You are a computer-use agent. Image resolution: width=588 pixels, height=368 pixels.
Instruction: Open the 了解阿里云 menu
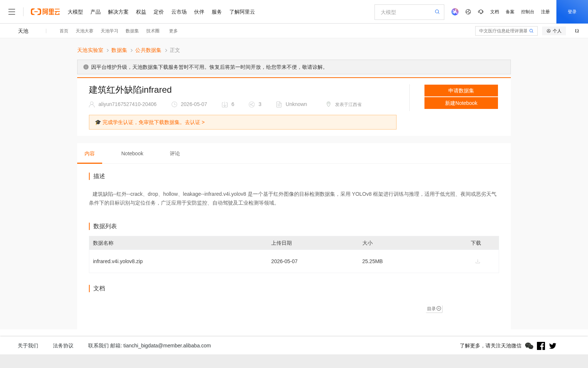coord(242,12)
